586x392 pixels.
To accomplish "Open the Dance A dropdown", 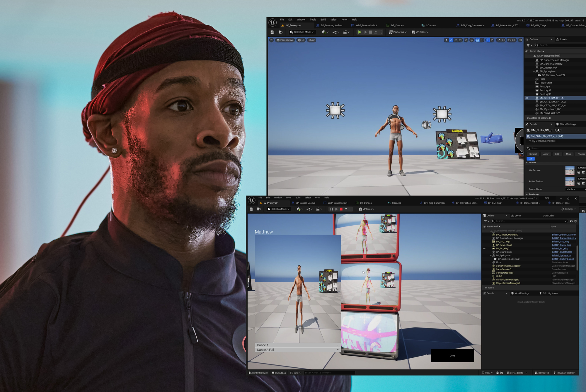I will click(297, 345).
